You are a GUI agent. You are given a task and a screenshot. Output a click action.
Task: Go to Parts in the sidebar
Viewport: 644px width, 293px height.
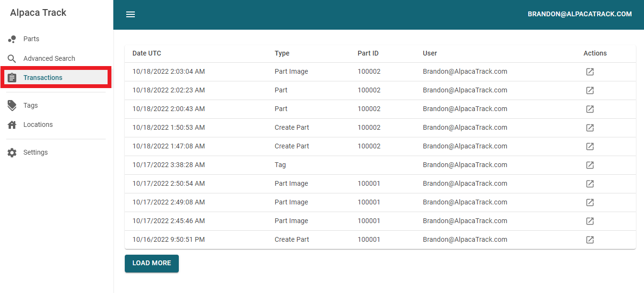[x=31, y=39]
